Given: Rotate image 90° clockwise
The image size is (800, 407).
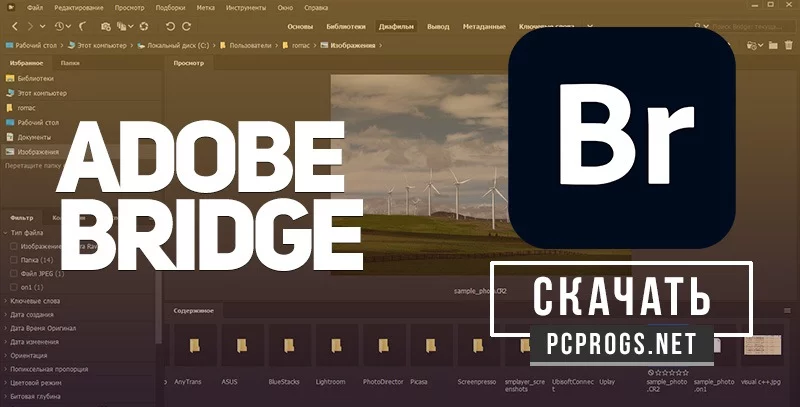Looking at the screenshot, I should click(187, 27).
